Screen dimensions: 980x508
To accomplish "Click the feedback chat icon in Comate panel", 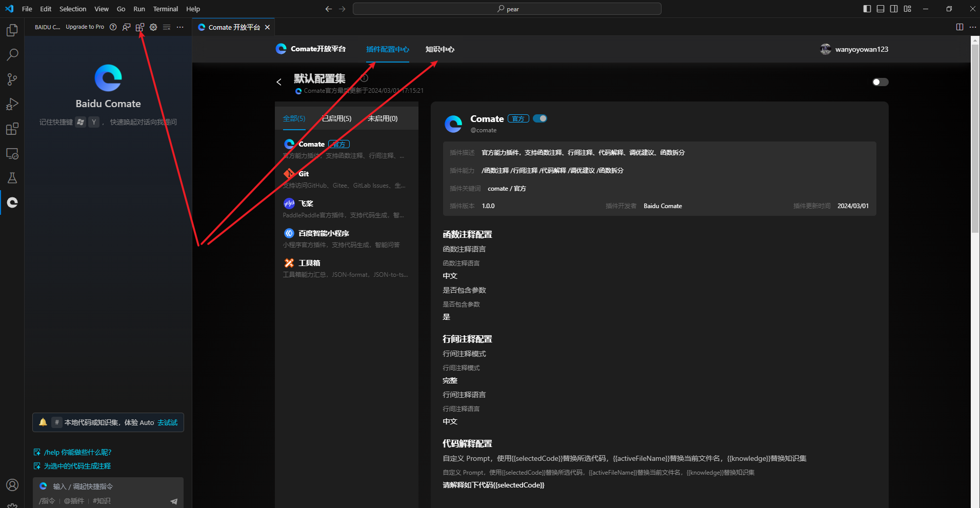I will [x=127, y=27].
